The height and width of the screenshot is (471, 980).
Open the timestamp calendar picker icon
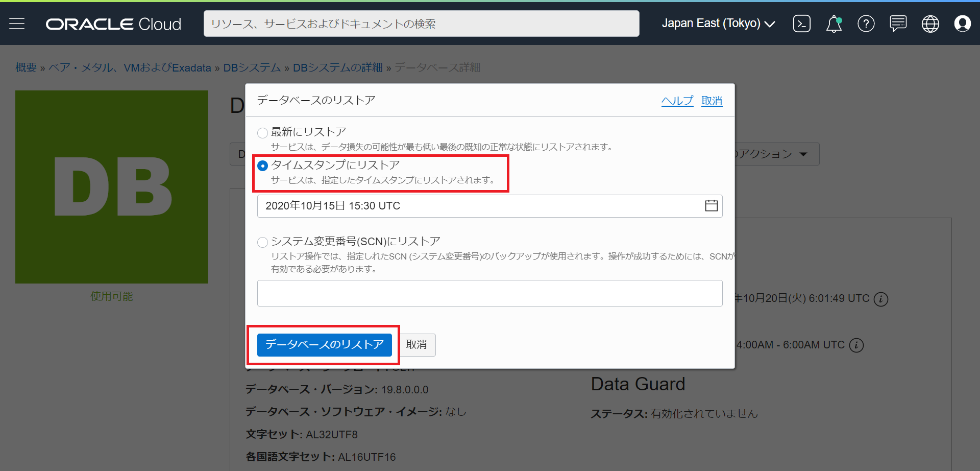(x=710, y=206)
